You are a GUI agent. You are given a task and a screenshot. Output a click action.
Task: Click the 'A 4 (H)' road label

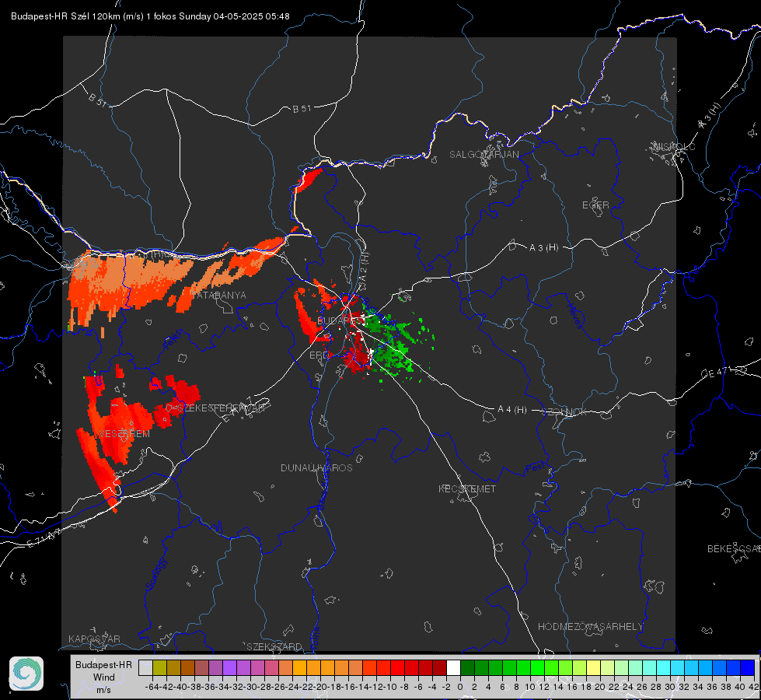(512, 410)
